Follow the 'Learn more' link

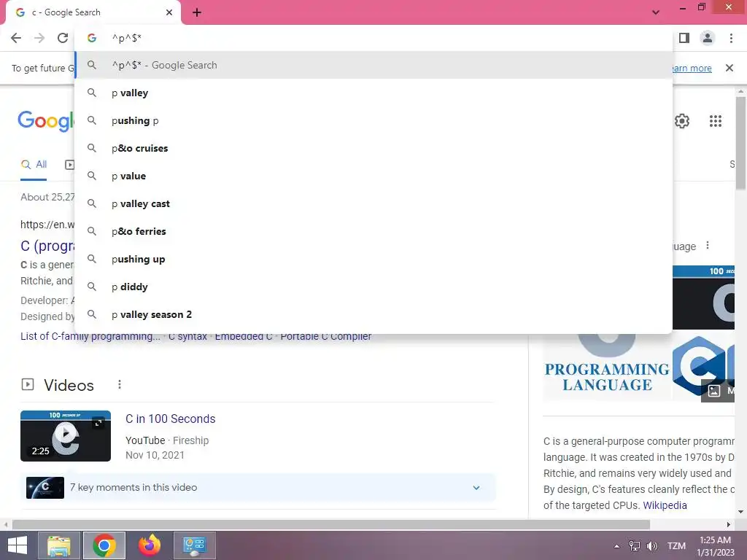click(692, 68)
